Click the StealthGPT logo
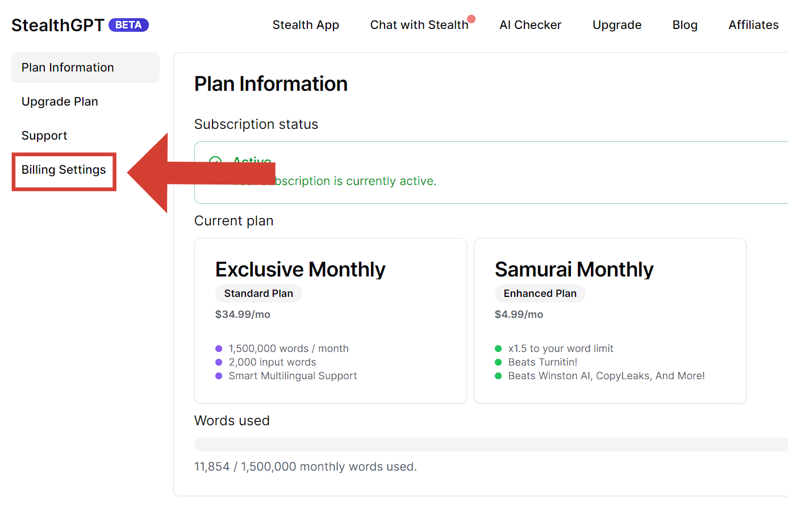This screenshot has height=532, width=788. pyautogui.click(x=58, y=26)
